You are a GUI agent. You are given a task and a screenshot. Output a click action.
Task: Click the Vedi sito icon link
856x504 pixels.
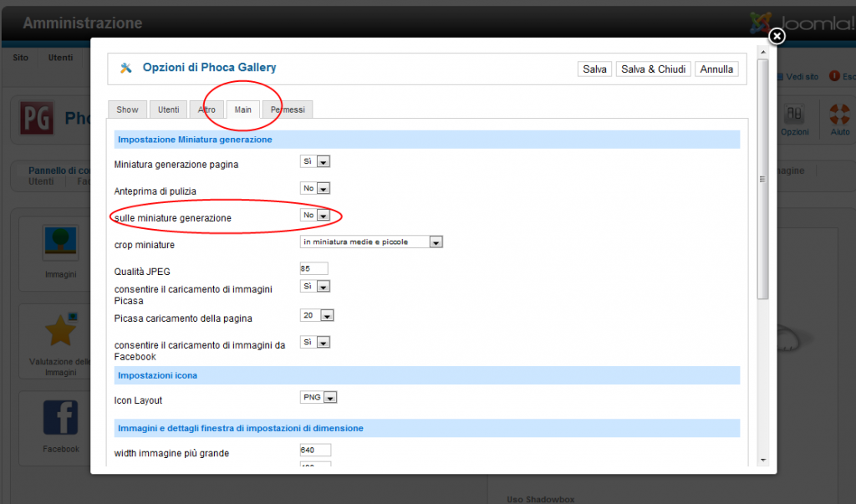797,77
